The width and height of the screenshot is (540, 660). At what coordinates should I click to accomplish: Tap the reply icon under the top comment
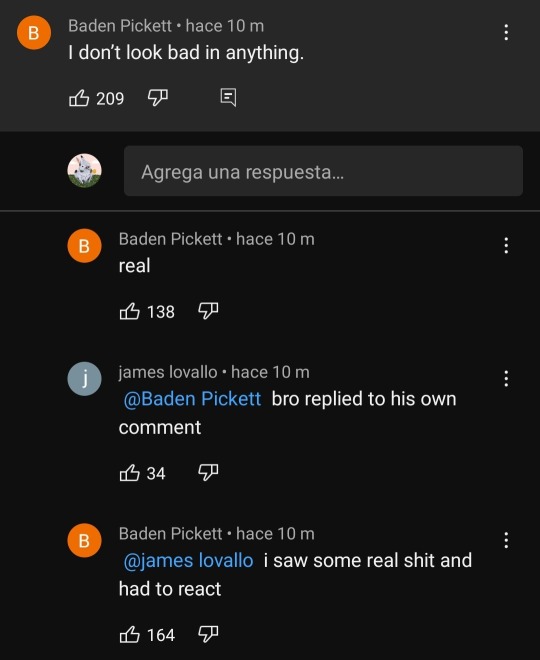pyautogui.click(x=228, y=98)
